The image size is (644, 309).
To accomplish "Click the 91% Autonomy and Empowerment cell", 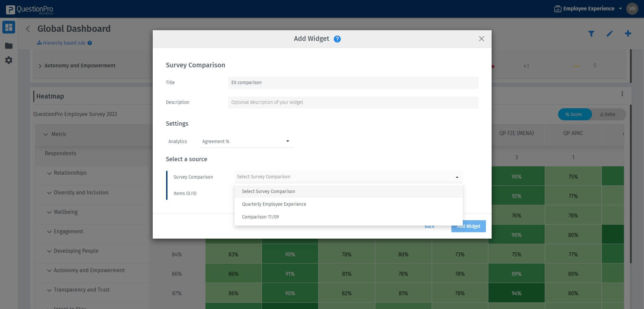I will click(290, 274).
